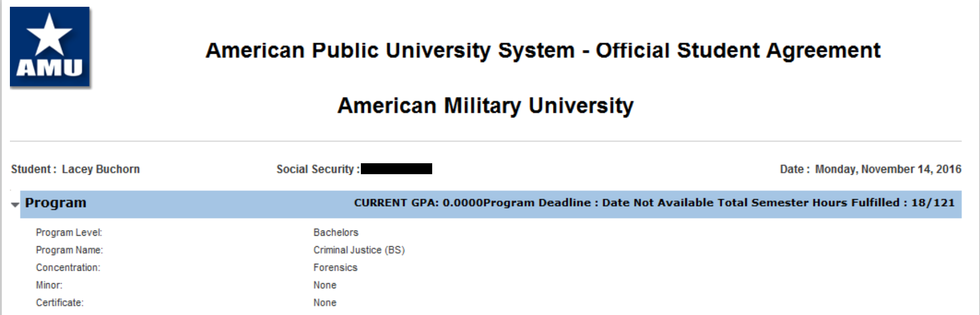Click the Concentration label
980x315 pixels.
coord(68,268)
